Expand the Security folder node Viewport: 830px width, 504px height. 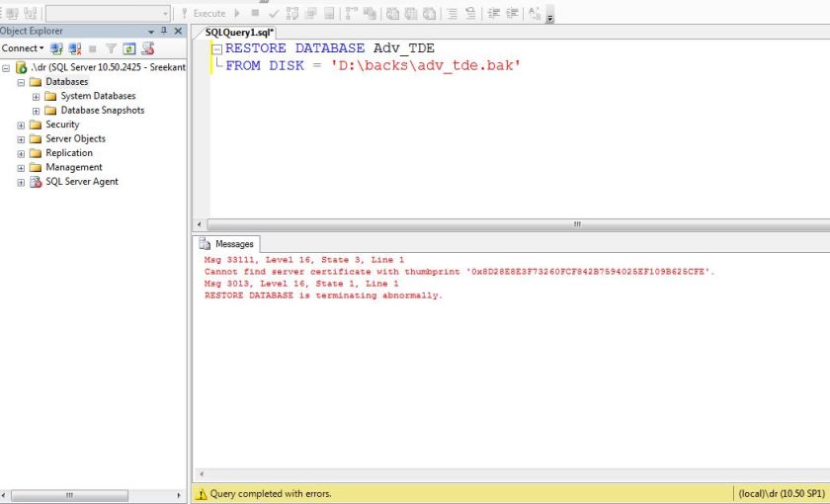pyautogui.click(x=22, y=125)
